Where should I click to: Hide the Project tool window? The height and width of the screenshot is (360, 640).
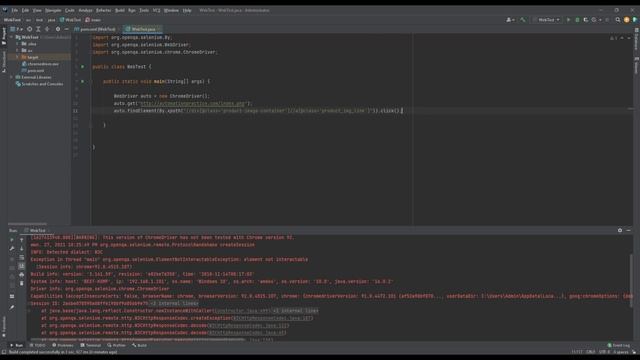[67, 29]
